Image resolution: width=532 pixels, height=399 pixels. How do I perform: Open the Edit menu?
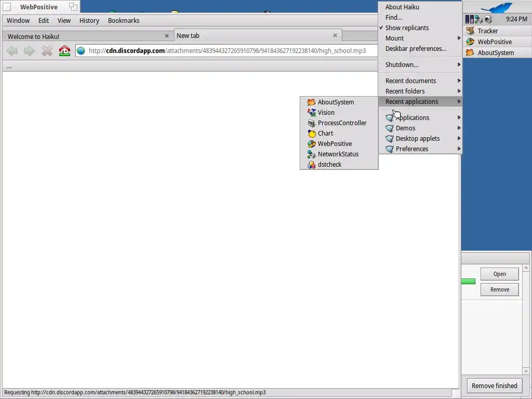[44, 21]
